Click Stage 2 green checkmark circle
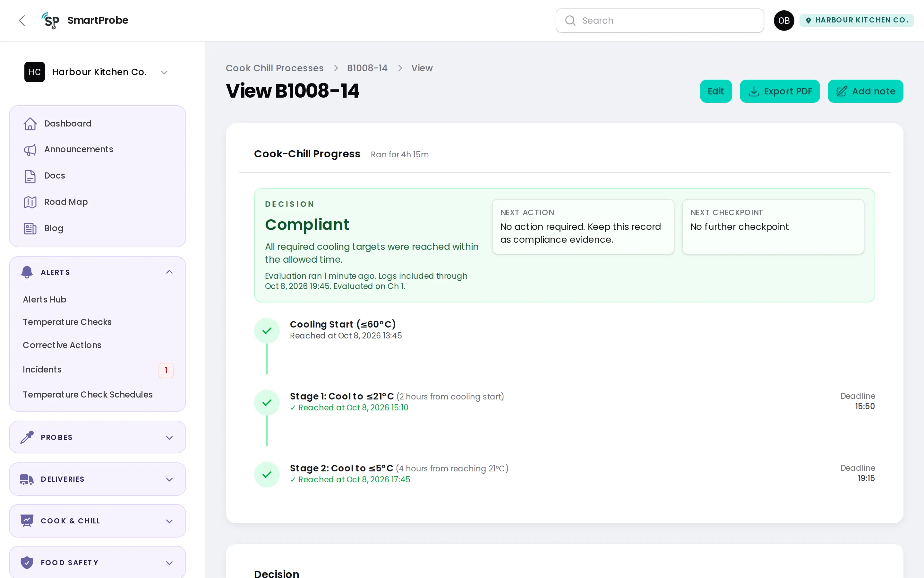This screenshot has height=578, width=924. click(x=267, y=474)
